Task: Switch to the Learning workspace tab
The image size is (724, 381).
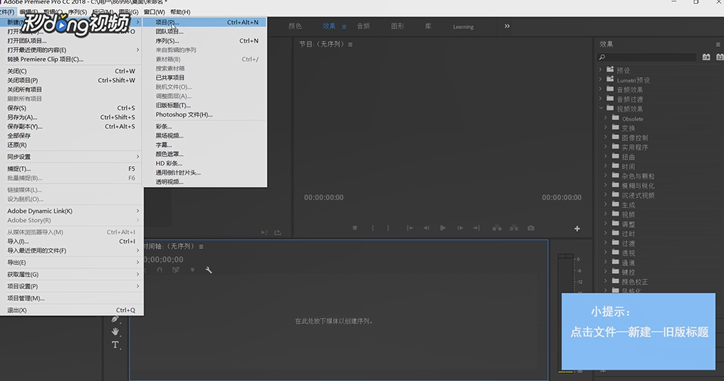Action: tap(463, 27)
